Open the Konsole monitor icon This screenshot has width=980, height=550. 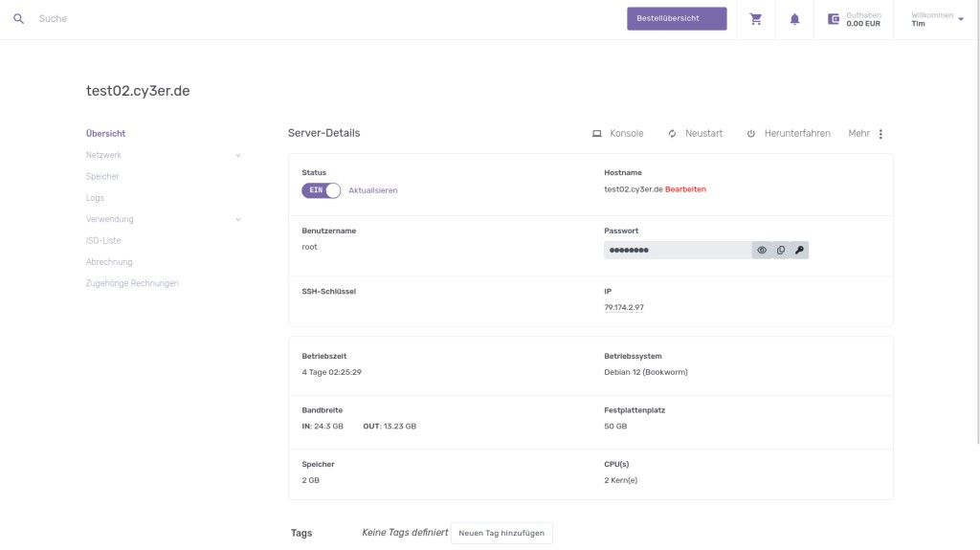597,134
